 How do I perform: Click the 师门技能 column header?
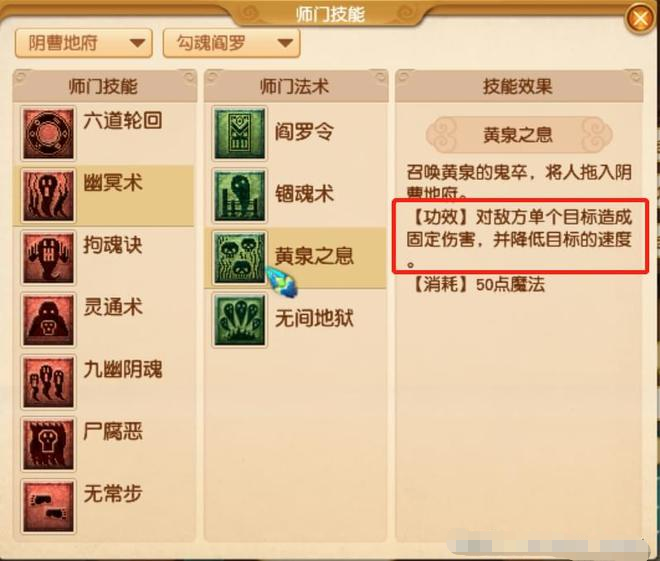coord(104,86)
